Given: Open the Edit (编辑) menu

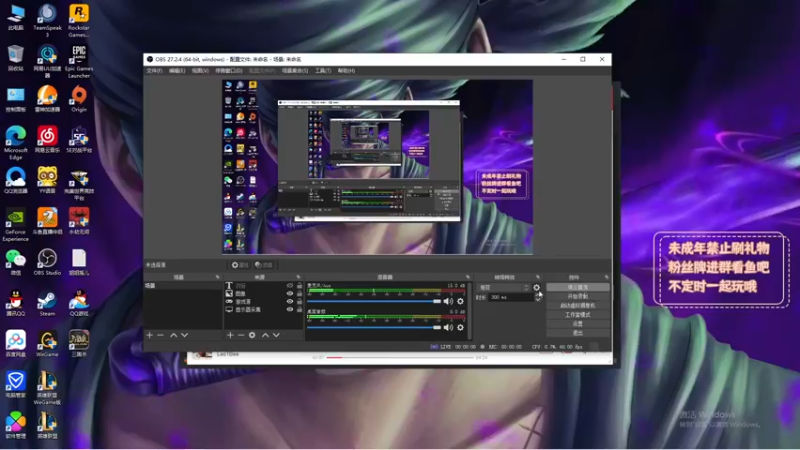Looking at the screenshot, I should tap(177, 71).
